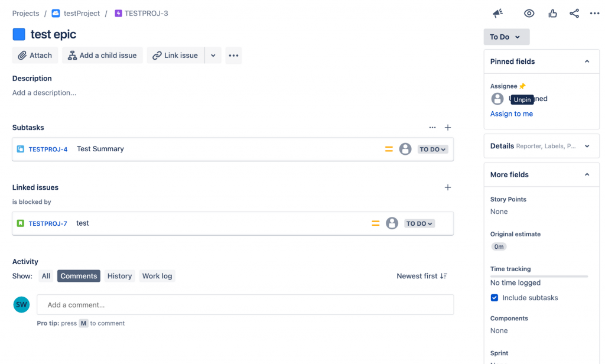Screen dimensions: 605x364
Task: Open the To Do status dropdown for the epic
Action: pyautogui.click(x=506, y=37)
